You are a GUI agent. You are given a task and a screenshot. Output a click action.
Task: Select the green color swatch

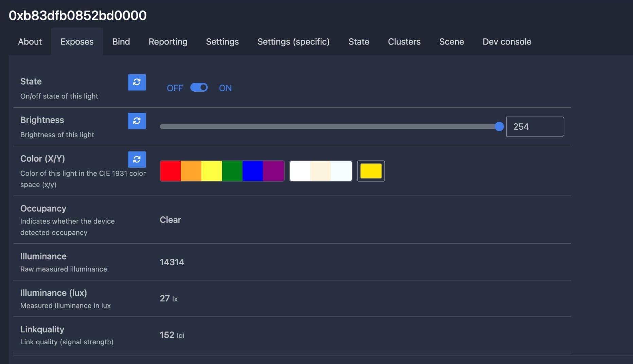click(232, 171)
